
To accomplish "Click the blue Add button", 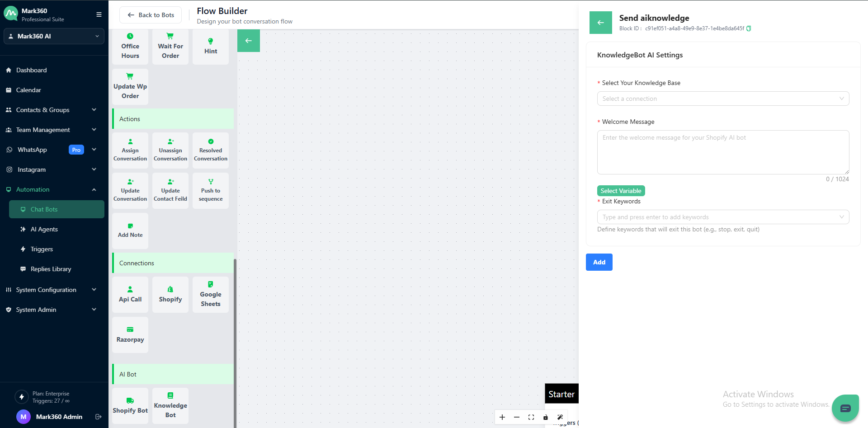I will tap(599, 262).
